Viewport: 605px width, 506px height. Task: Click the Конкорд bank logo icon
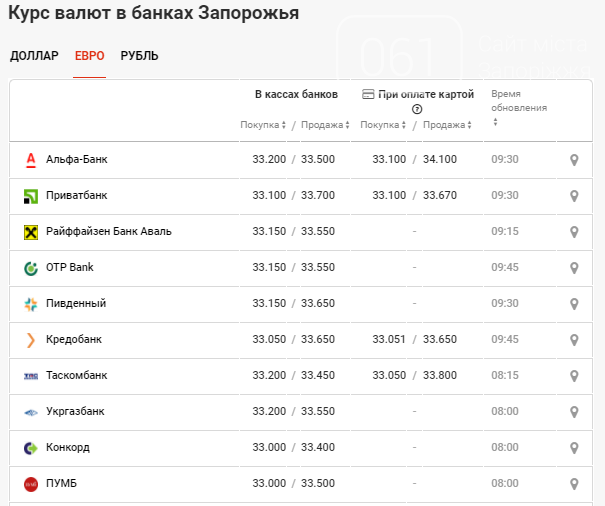point(30,448)
